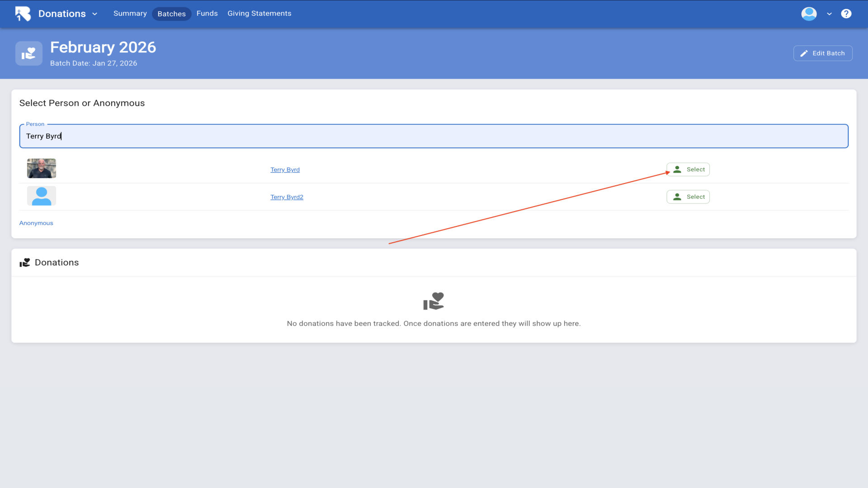868x488 pixels.
Task: Click the app logo in top-left corner
Action: [x=23, y=14]
